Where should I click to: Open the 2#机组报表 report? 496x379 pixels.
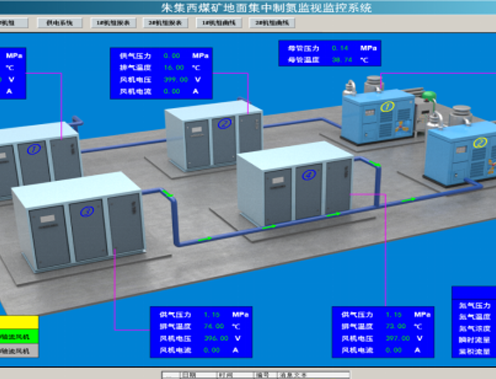pos(165,23)
